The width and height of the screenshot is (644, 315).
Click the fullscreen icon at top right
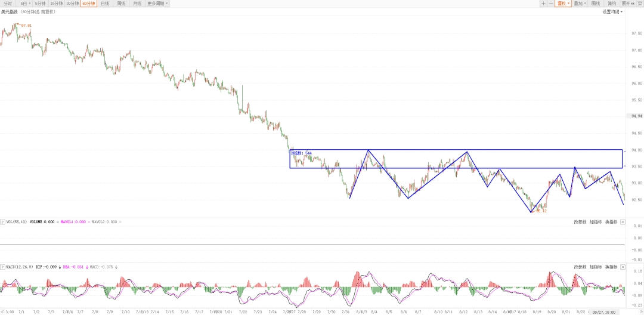tap(640, 4)
